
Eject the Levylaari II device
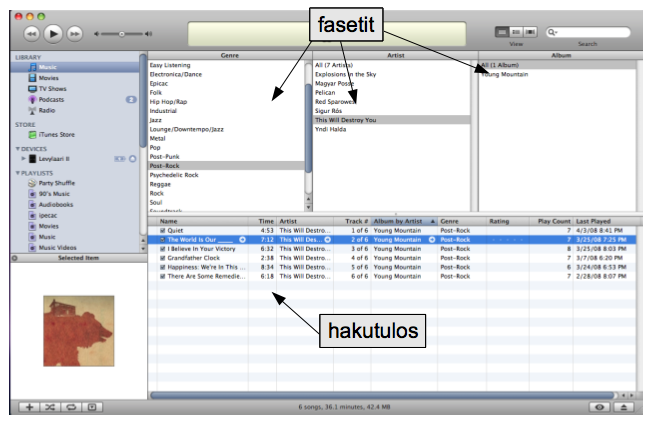[133, 159]
